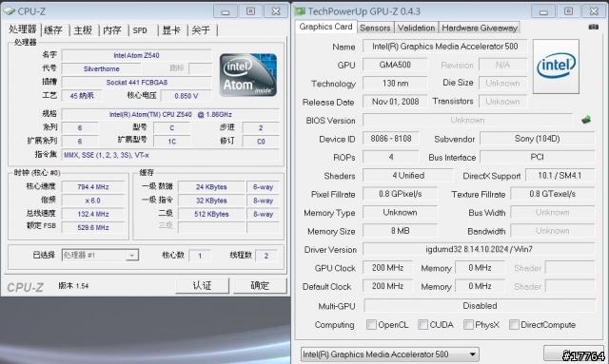Click the 0.8 GTexel/s fillrate value

552,194
